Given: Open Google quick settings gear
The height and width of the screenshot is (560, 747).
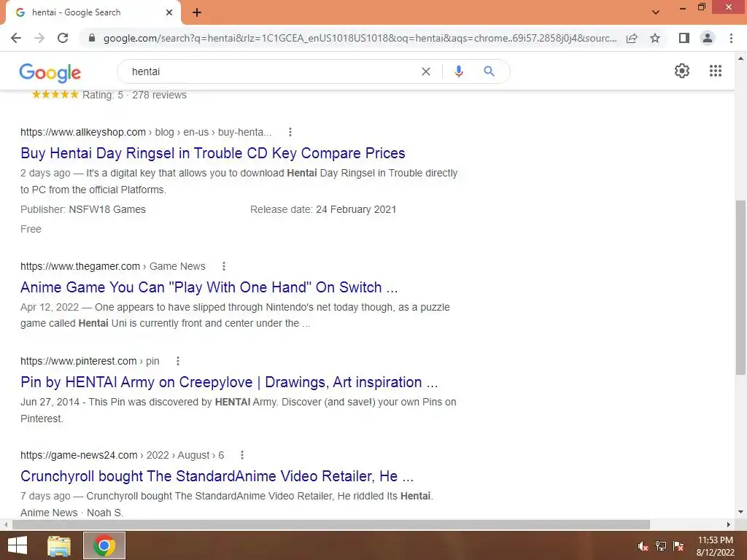Looking at the screenshot, I should 682,71.
